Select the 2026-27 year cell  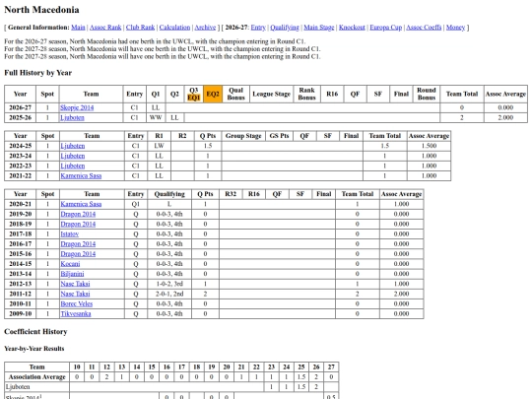20,107
